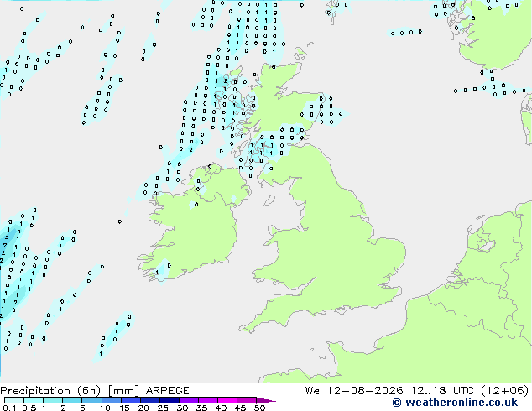Click the over-50 mm legend arrow tip
532x411 pixels.
(x=266, y=400)
